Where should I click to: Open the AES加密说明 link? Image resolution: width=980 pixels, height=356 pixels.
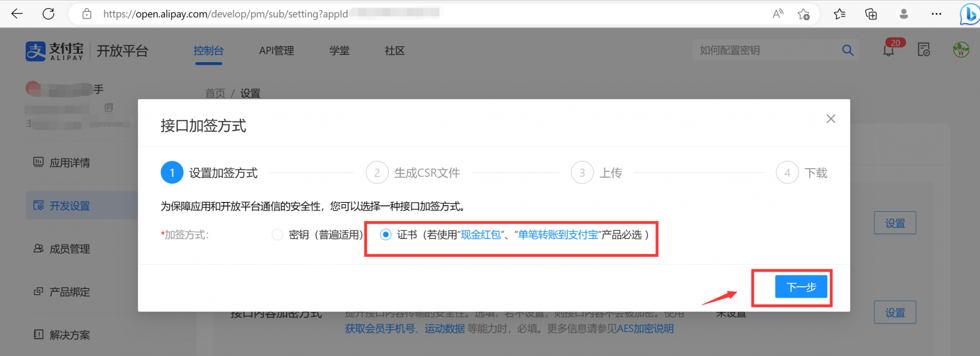(645, 329)
